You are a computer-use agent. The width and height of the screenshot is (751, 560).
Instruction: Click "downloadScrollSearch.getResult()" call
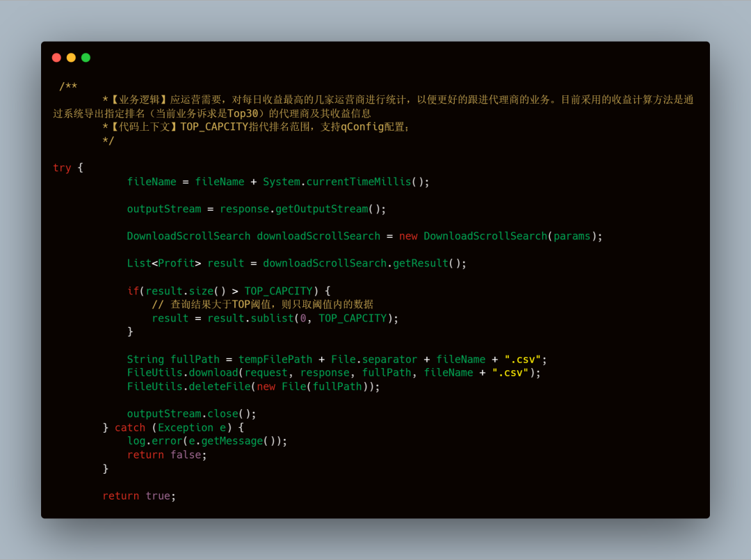coord(362,264)
